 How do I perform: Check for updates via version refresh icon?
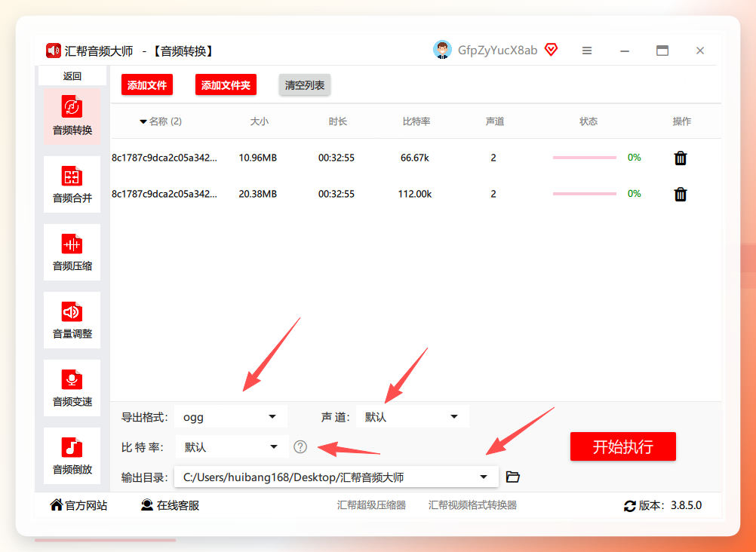point(630,506)
